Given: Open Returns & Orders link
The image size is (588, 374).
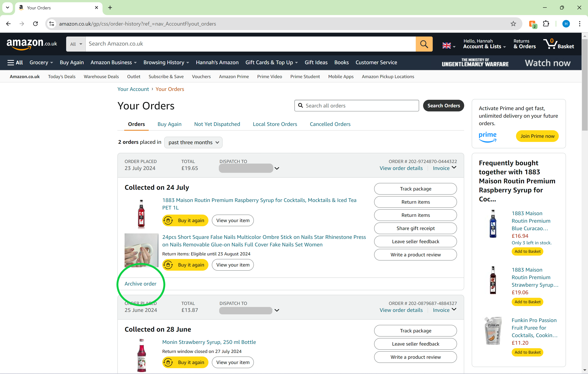Looking at the screenshot, I should point(524,44).
